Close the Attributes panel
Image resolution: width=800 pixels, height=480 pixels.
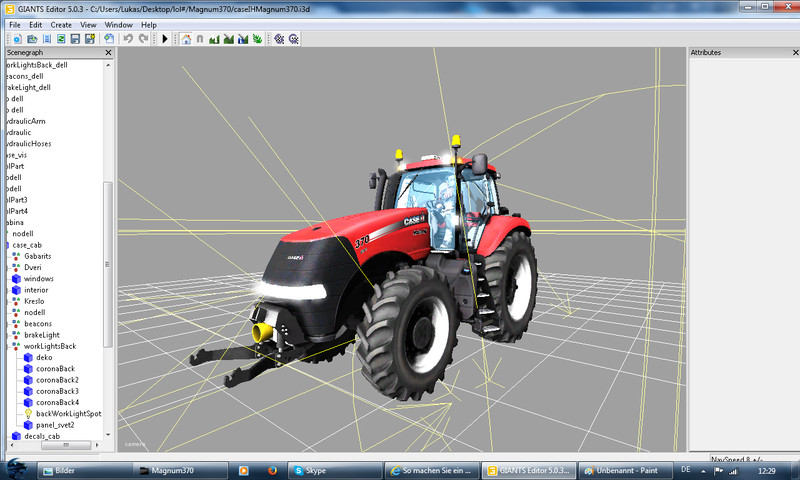pos(795,53)
